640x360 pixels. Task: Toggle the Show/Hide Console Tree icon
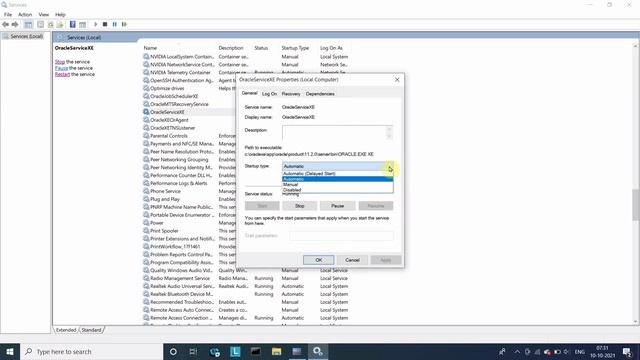pos(28,24)
